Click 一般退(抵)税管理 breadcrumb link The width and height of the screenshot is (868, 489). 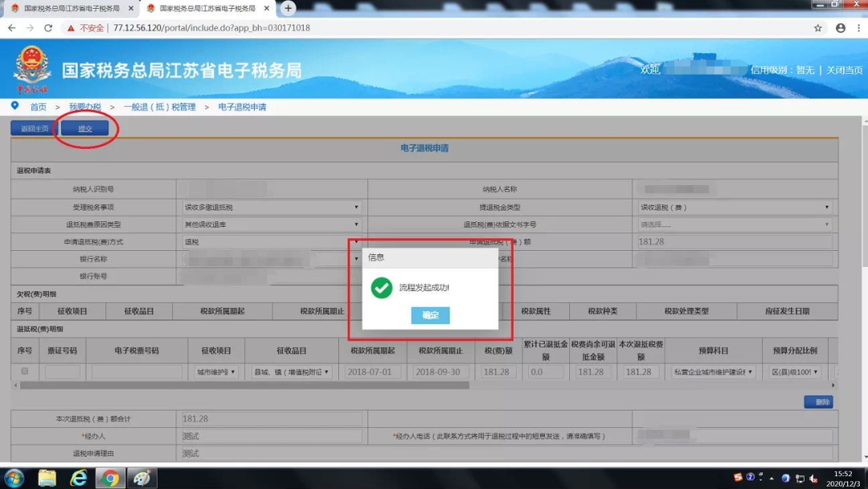[159, 107]
